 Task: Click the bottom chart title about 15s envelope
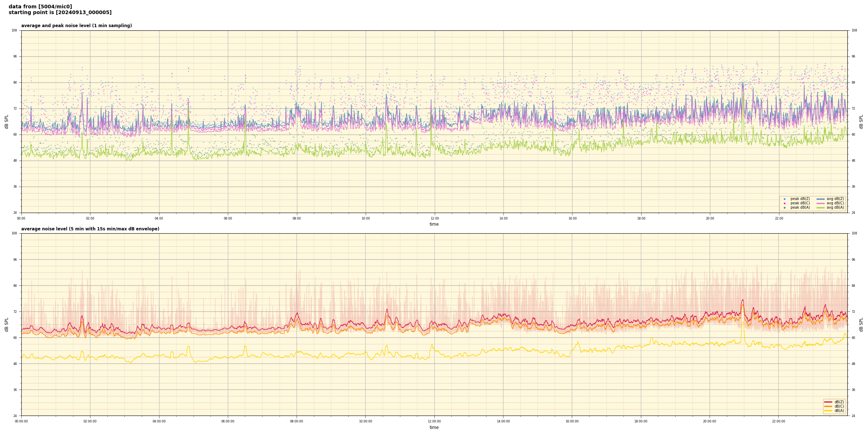pyautogui.click(x=90, y=229)
